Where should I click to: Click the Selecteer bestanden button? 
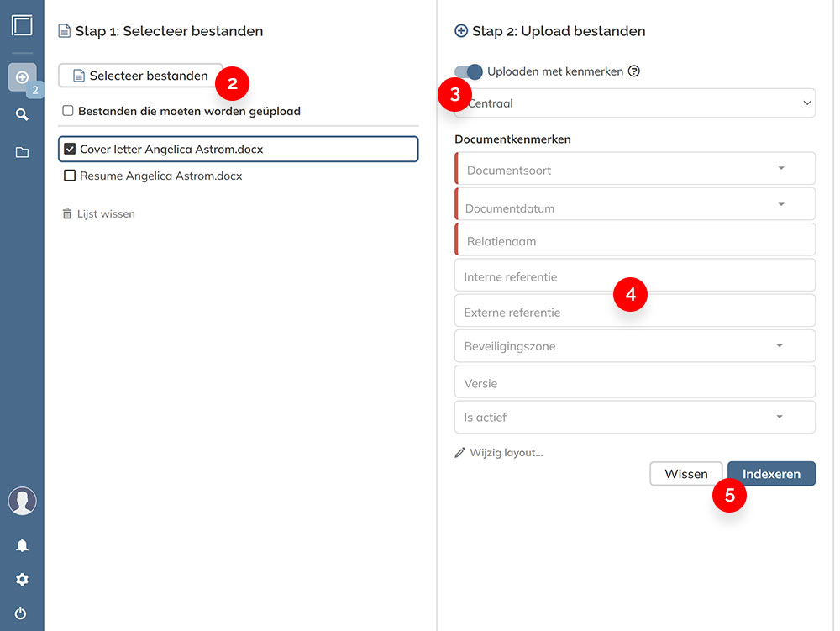pos(140,76)
